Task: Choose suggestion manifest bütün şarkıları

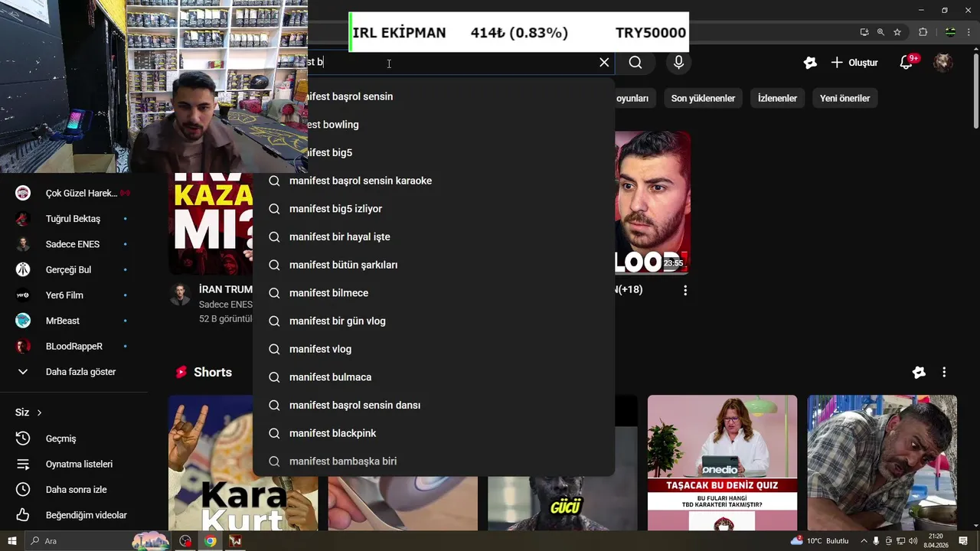Action: click(434, 265)
